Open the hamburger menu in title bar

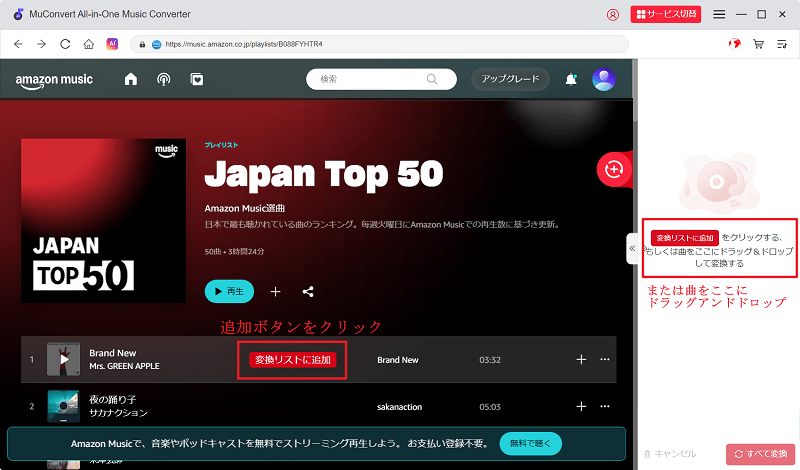[x=719, y=14]
